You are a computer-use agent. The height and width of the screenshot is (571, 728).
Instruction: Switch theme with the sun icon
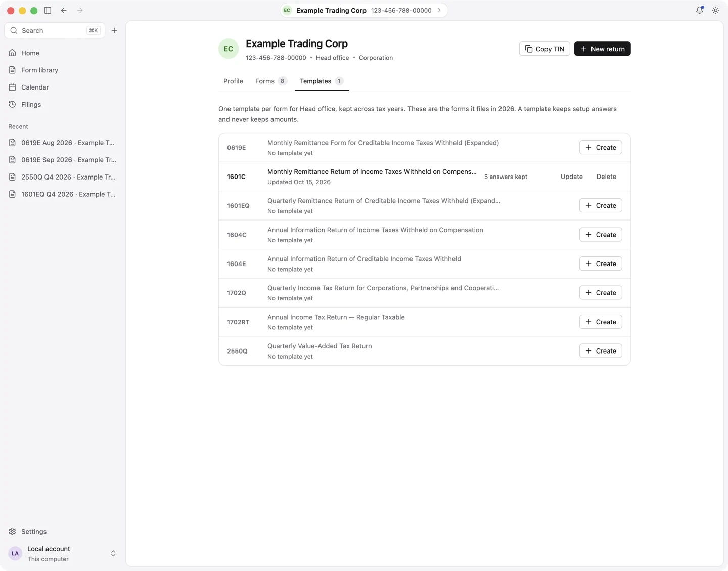[716, 10]
